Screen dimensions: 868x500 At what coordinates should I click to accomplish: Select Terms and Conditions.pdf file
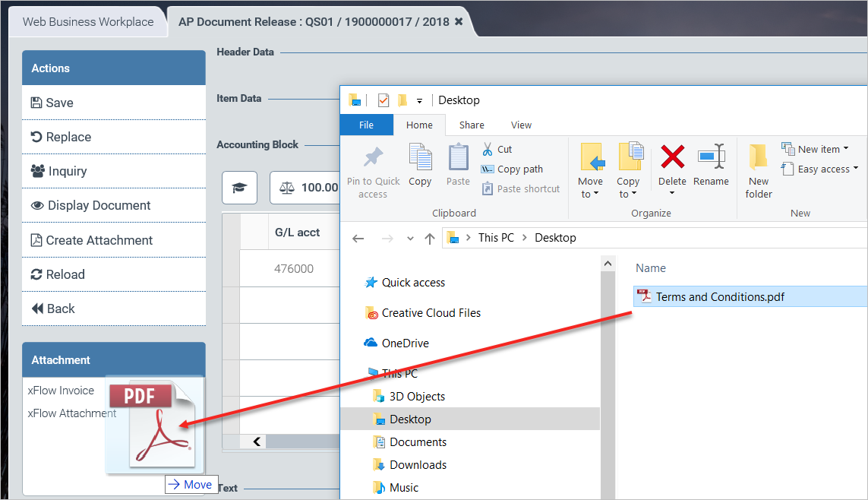(719, 297)
